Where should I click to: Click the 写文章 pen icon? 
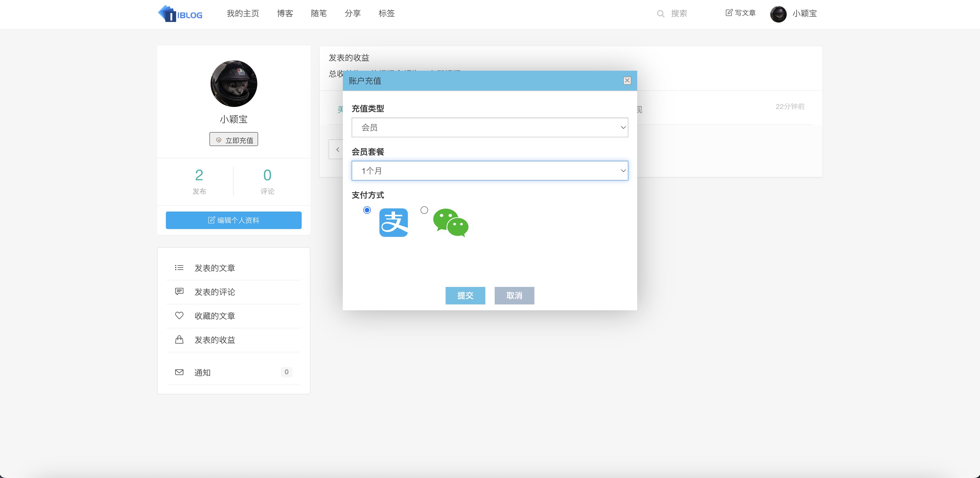pos(728,13)
